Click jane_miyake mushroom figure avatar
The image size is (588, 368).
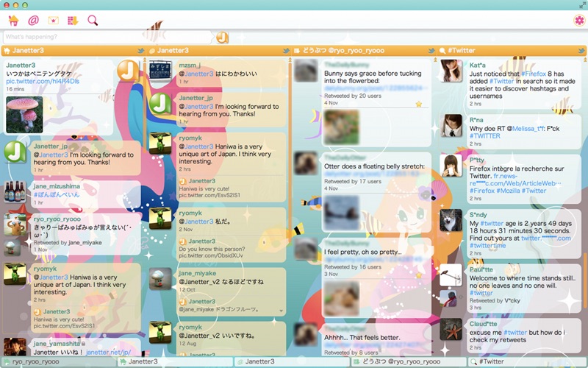pyautogui.click(x=160, y=280)
